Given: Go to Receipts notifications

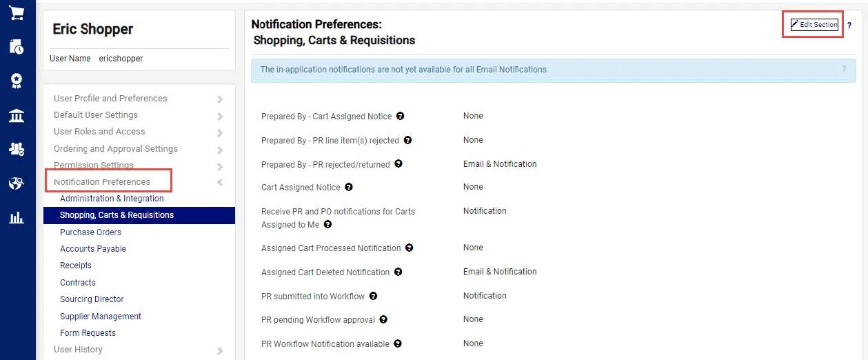Looking at the screenshot, I should (x=76, y=266).
